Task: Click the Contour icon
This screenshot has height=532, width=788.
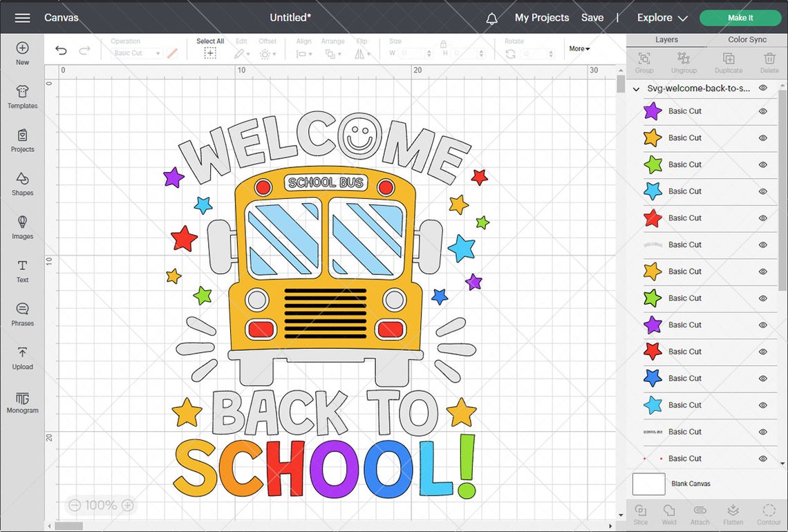Action: coord(769,513)
